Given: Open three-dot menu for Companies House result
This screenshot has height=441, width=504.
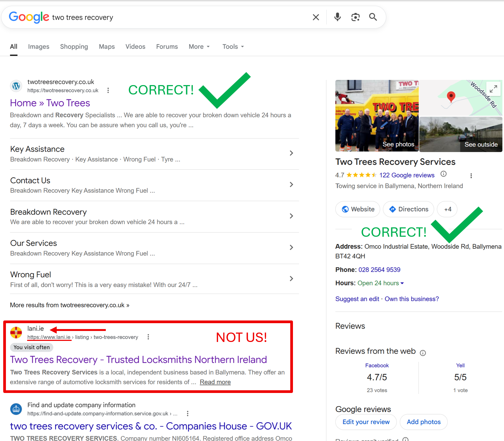Looking at the screenshot, I should pos(188,414).
